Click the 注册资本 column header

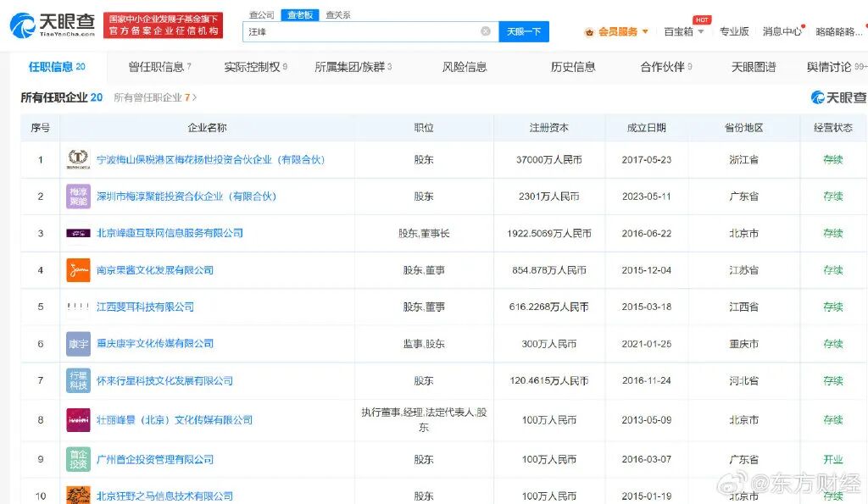[548, 128]
